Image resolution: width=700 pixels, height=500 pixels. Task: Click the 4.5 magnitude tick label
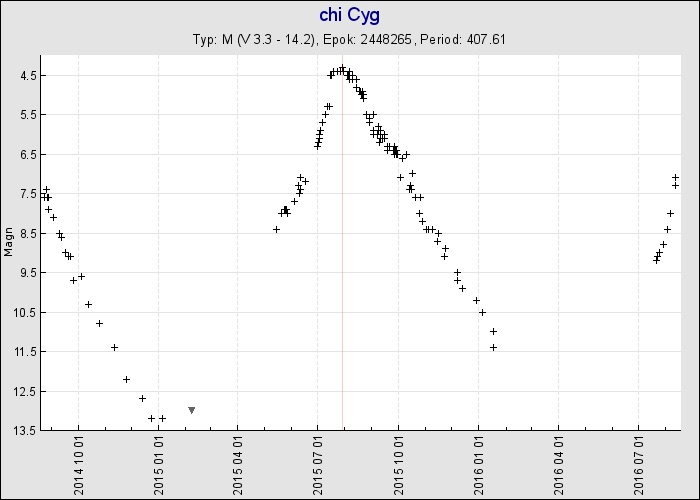[27, 76]
